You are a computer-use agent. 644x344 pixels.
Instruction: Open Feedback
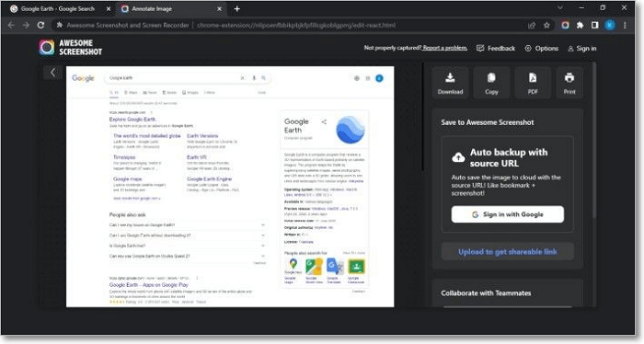496,49
